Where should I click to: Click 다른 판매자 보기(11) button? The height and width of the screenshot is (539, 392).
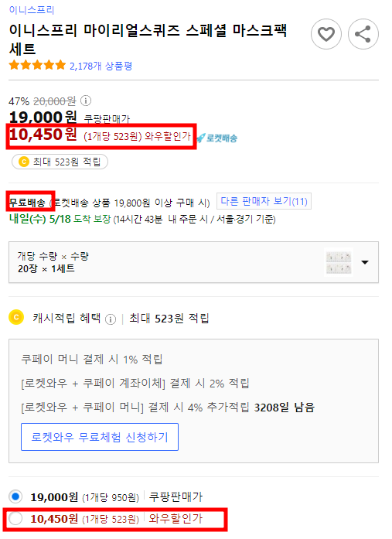tap(264, 201)
